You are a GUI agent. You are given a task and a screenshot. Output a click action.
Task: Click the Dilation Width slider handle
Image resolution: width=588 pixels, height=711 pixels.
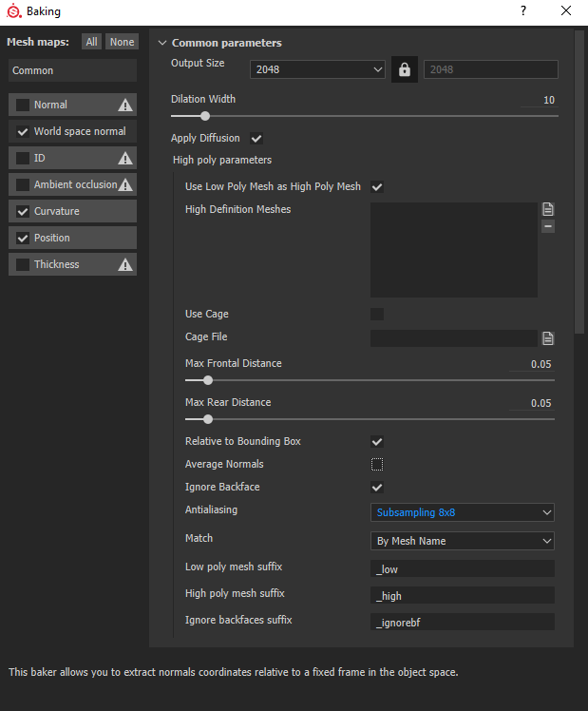pos(204,116)
